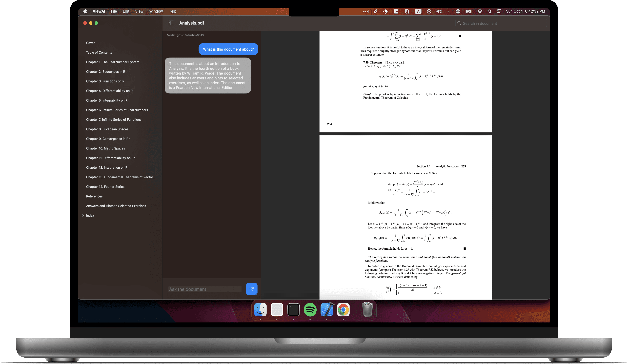Open Control Center in menu bar
The width and height of the screenshot is (628, 364).
[499, 11]
